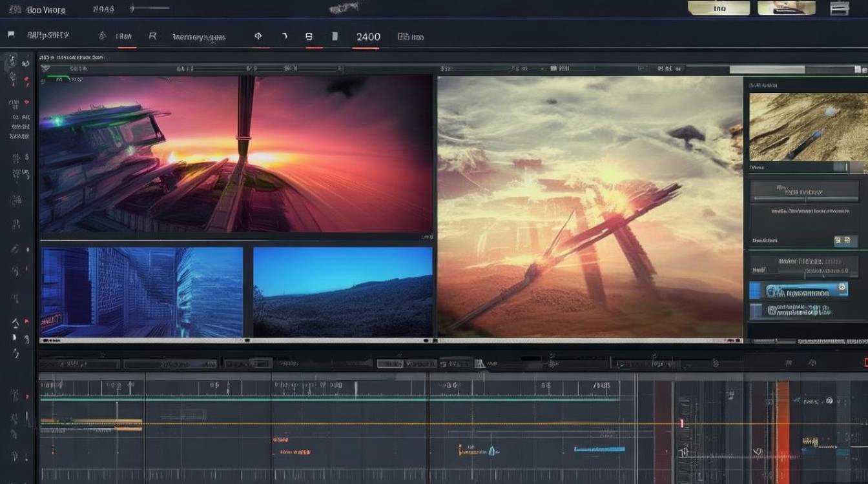868x484 pixels.
Task: Click the flag icon in the toolbar
Action: (x=11, y=35)
